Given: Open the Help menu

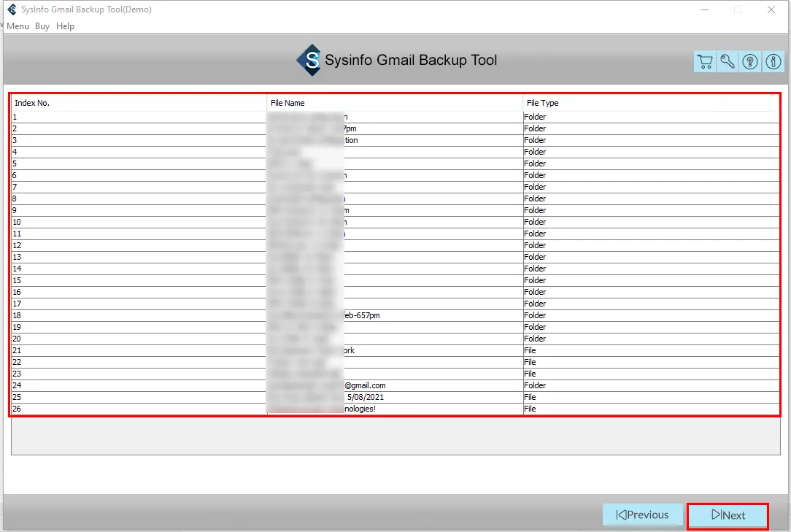Looking at the screenshot, I should coord(65,26).
